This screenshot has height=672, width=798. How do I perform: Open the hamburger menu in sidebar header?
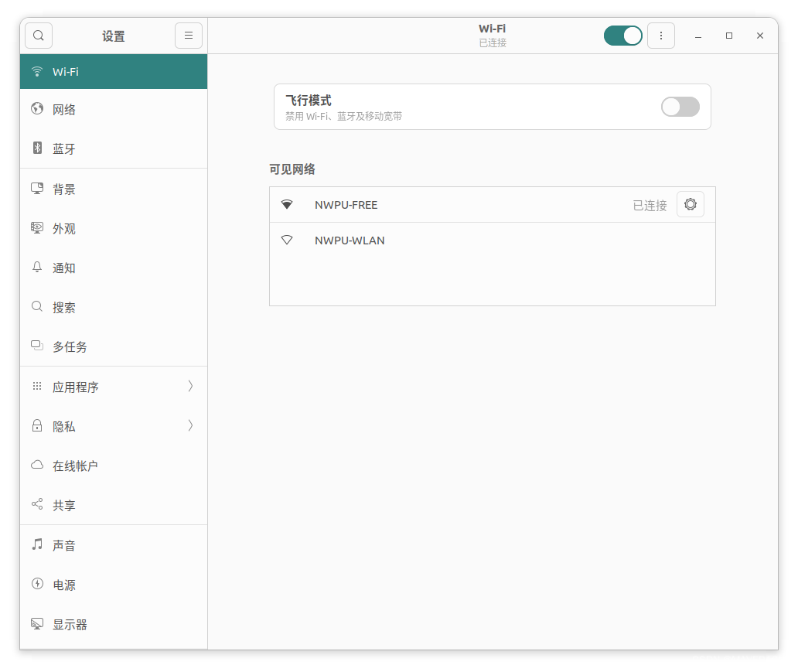[189, 36]
